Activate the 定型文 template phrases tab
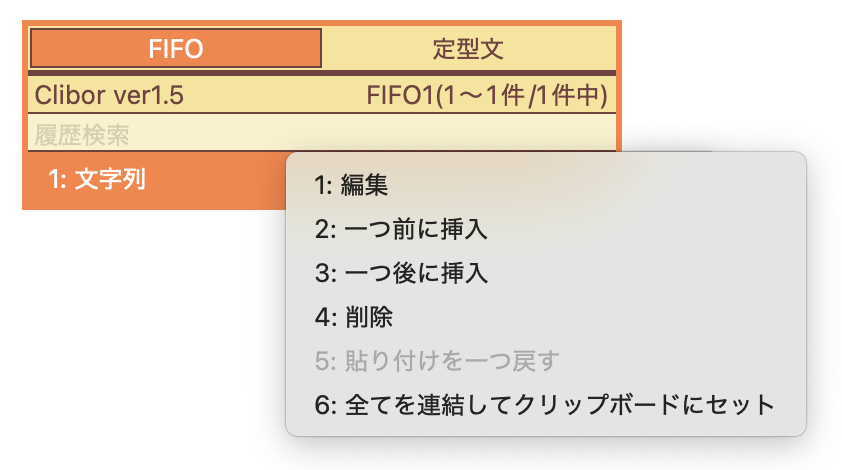 point(469,48)
